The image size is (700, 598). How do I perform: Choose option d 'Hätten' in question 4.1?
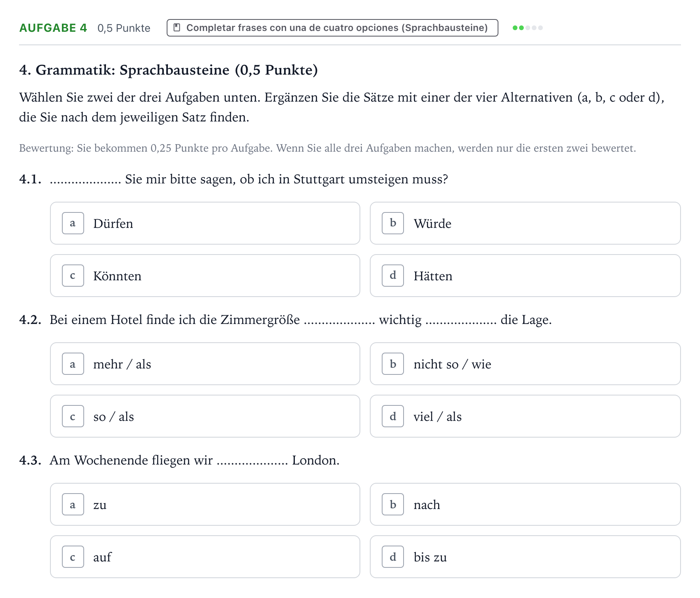525,276
